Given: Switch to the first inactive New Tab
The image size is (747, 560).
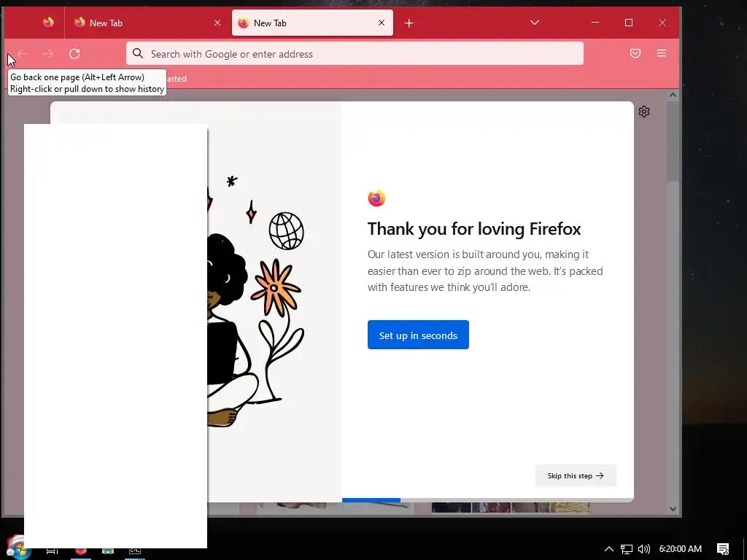Looking at the screenshot, I should 147,23.
